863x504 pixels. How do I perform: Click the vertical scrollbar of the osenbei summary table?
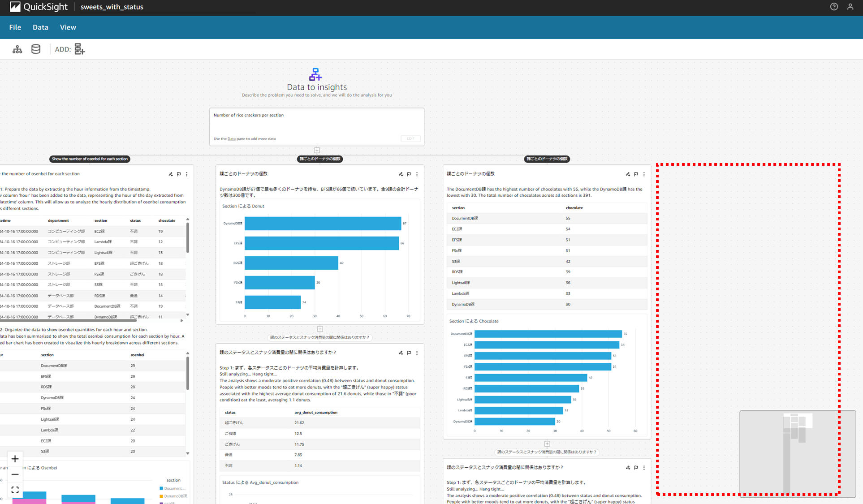point(187,373)
